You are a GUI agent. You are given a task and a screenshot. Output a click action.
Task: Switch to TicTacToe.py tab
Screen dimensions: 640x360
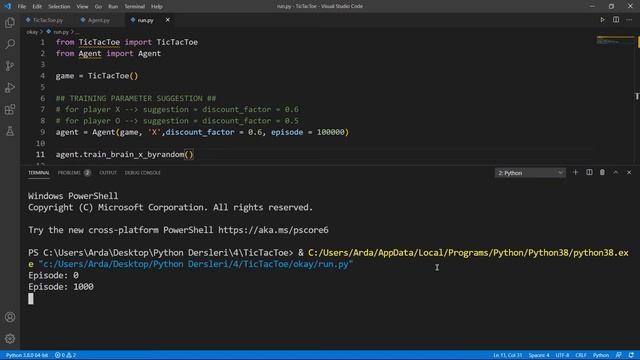48,20
